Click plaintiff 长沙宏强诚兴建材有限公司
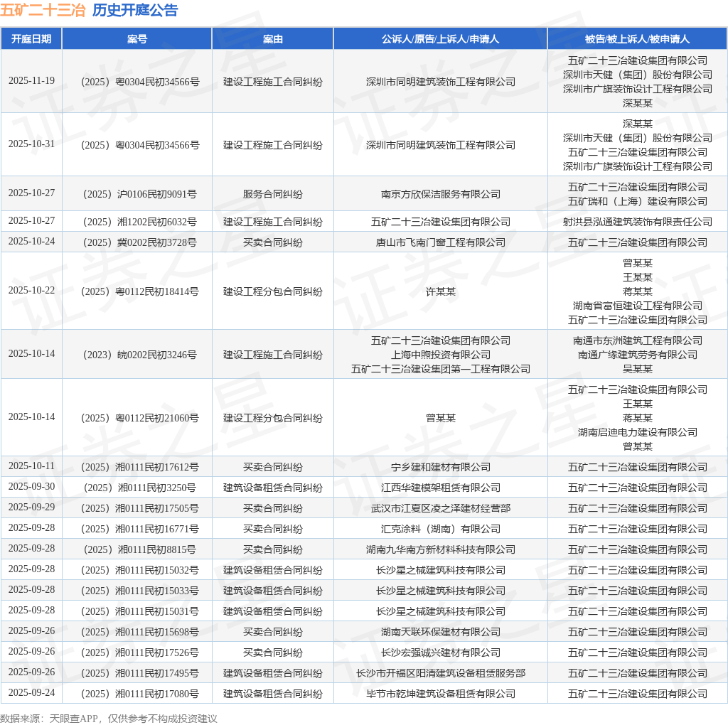This screenshot has height=725, width=728. (x=440, y=652)
